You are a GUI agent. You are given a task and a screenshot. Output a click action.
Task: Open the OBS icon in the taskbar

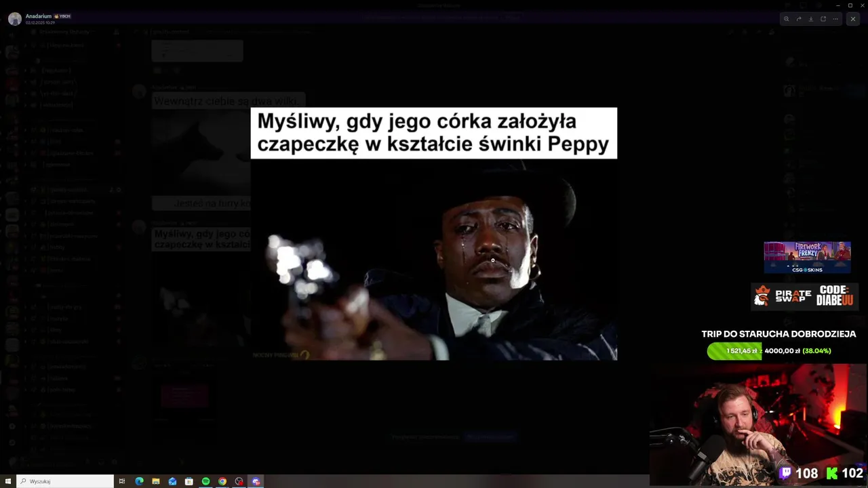(239, 481)
